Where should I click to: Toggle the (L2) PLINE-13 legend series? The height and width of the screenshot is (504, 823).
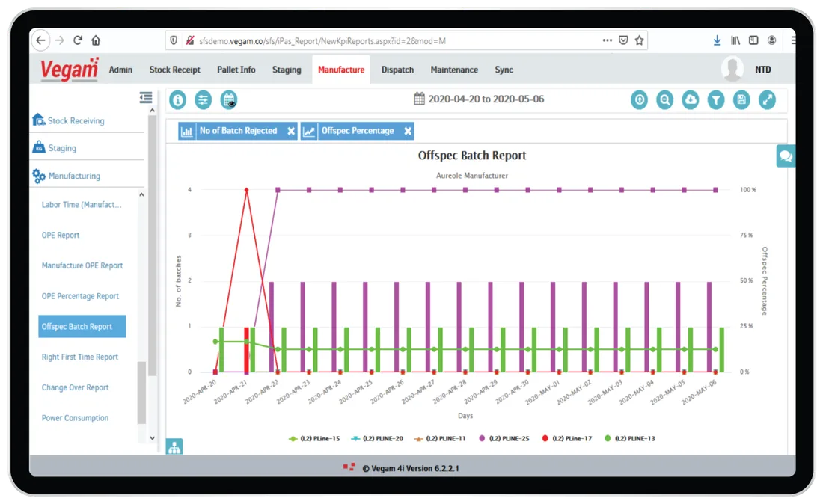tap(630, 438)
